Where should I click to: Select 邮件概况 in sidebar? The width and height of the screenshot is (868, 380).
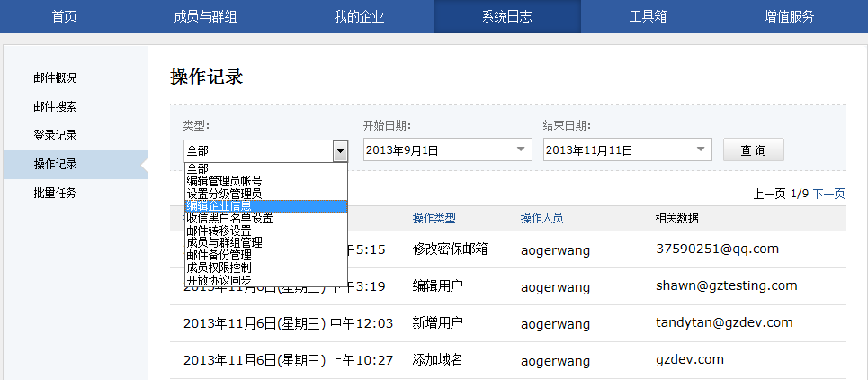tap(56, 78)
